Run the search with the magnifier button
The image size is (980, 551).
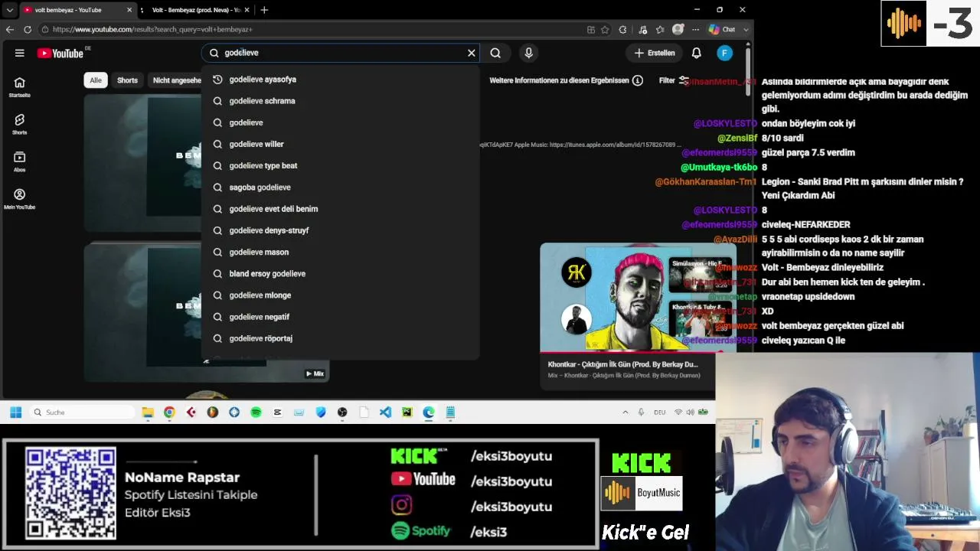click(x=495, y=53)
